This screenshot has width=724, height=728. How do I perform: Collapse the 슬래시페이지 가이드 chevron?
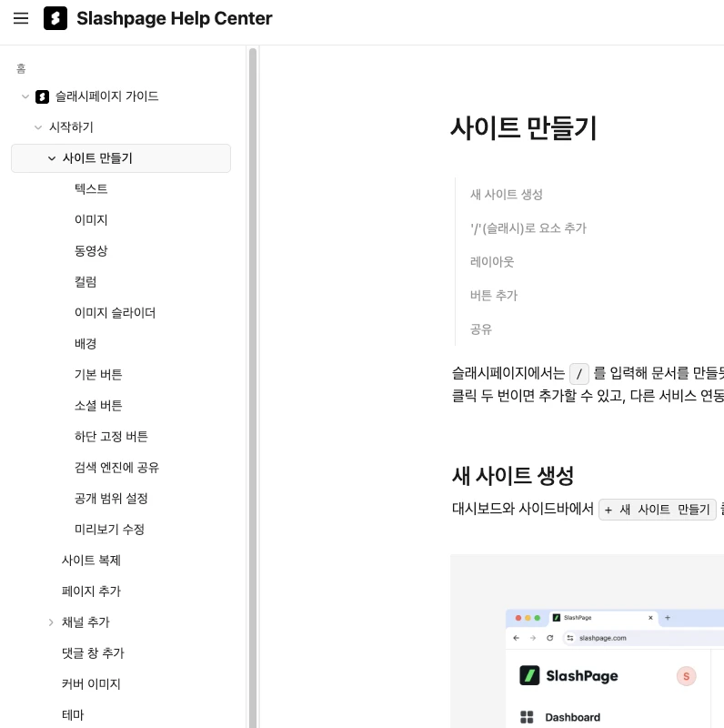pyautogui.click(x=25, y=96)
